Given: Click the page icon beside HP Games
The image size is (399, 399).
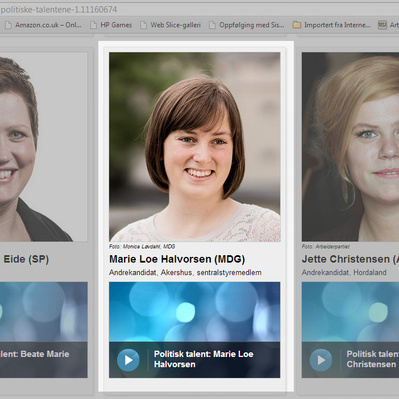Looking at the screenshot, I should click(x=94, y=25).
